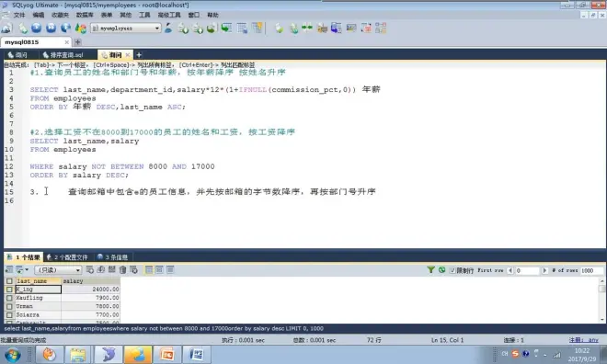Open the create table grid icon
Screen dimensions: 607x364
point(242,28)
